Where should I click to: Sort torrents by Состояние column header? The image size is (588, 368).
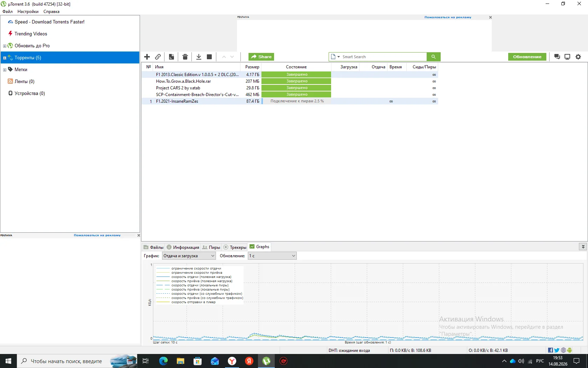click(296, 67)
